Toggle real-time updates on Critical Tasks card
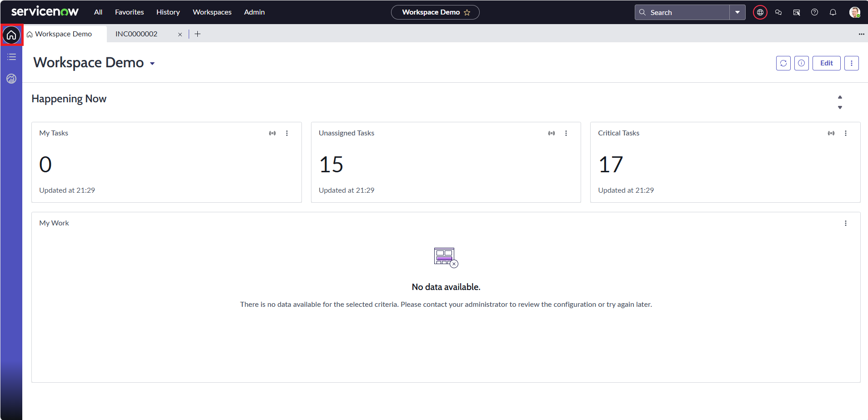Screen dimensions: 868x420 pyautogui.click(x=831, y=133)
